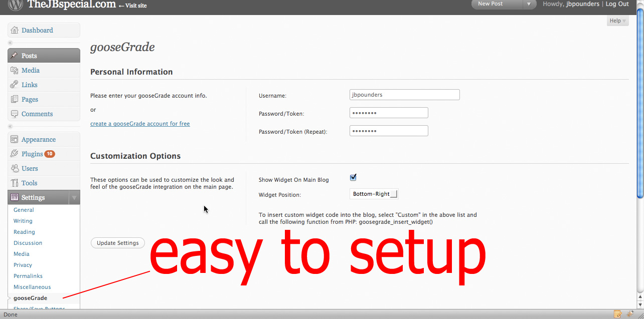
Task: Click the Plugins plug icon
Action: 15,154
